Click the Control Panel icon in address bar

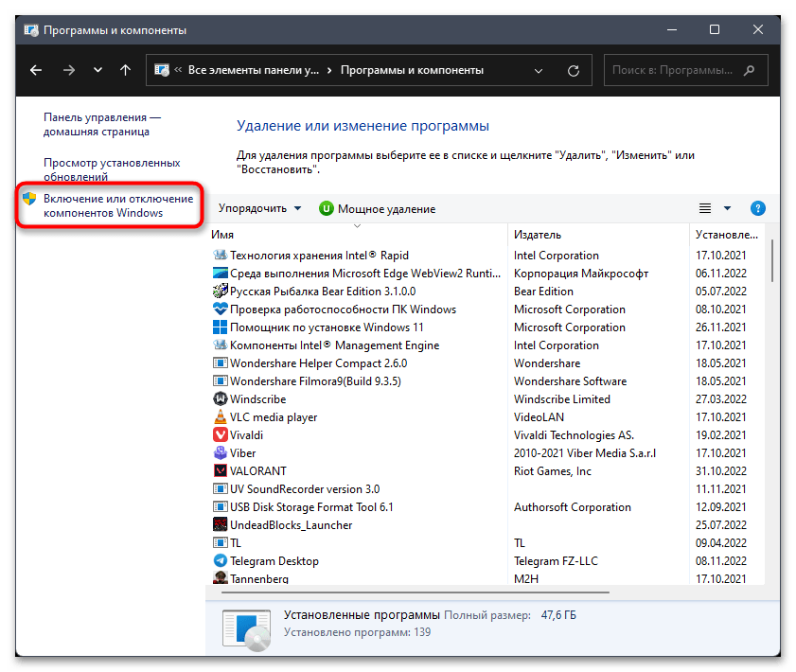[162, 70]
